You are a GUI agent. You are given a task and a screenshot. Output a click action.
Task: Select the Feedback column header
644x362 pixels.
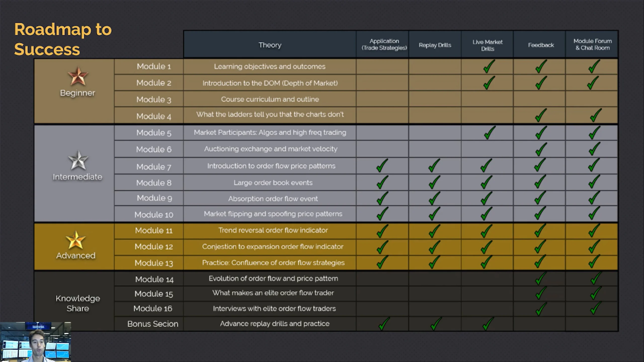click(x=541, y=44)
